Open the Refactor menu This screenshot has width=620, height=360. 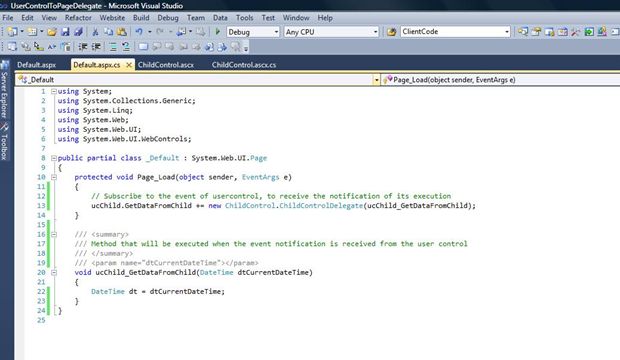pos(78,18)
